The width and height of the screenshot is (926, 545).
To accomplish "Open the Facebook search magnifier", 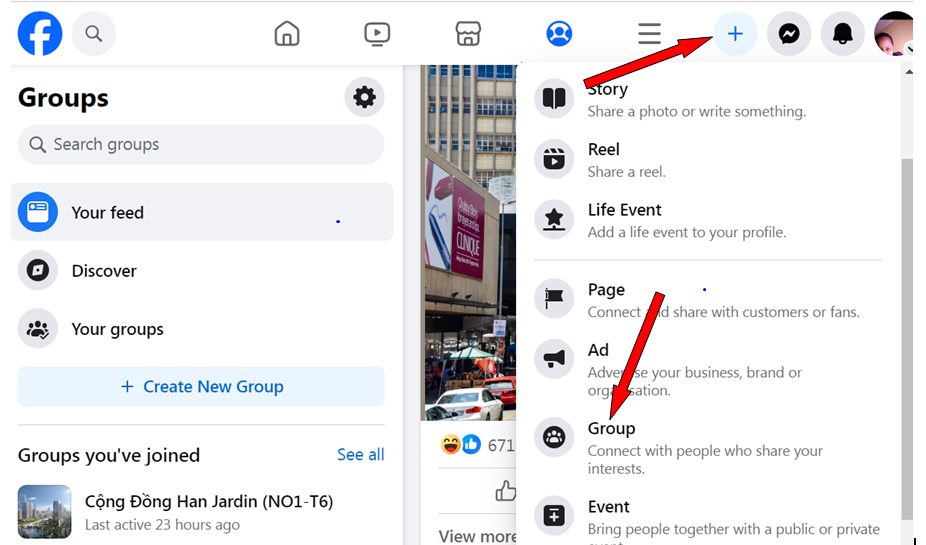I will pyautogui.click(x=94, y=34).
